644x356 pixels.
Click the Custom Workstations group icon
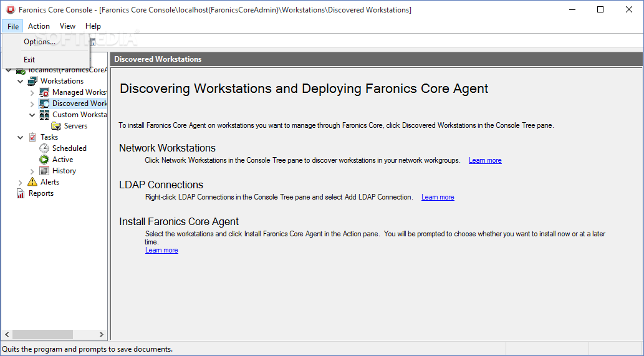[x=44, y=115]
